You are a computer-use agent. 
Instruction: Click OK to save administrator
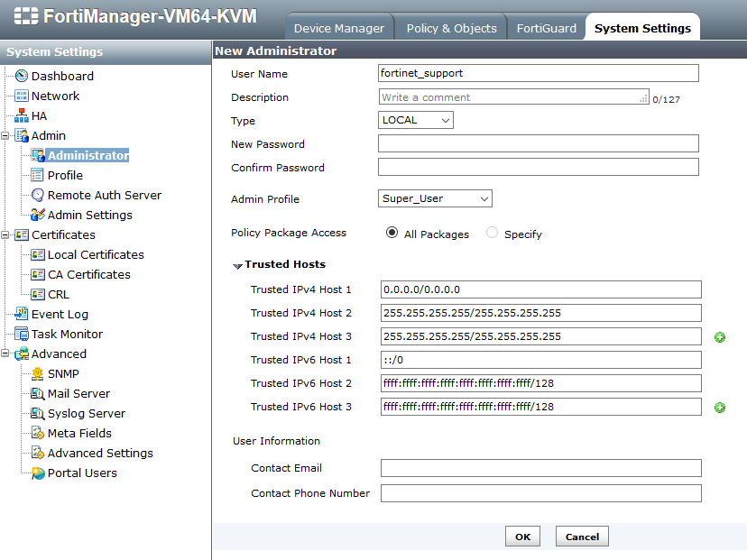coord(522,537)
